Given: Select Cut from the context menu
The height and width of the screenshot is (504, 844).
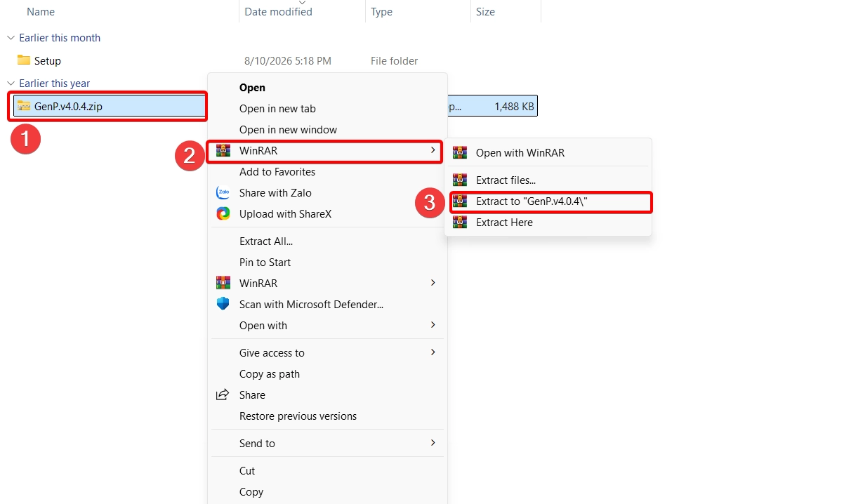Looking at the screenshot, I should (x=247, y=471).
